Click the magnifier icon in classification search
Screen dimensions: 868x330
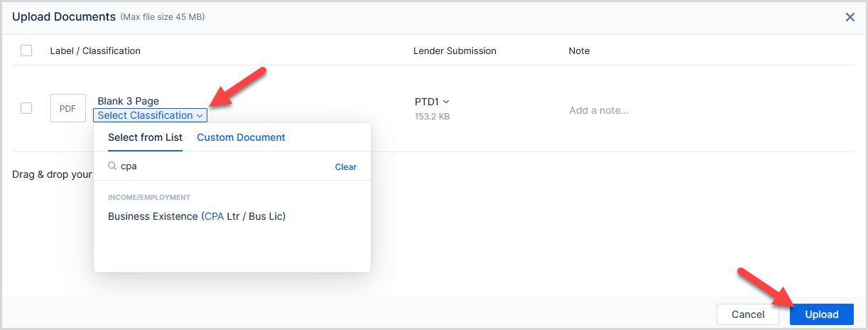tap(112, 166)
